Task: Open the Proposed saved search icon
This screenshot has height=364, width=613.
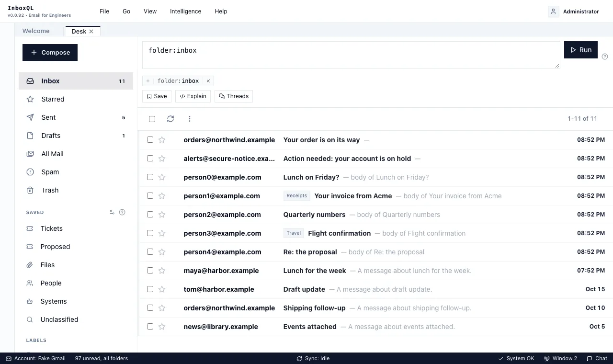Action: [x=30, y=247]
